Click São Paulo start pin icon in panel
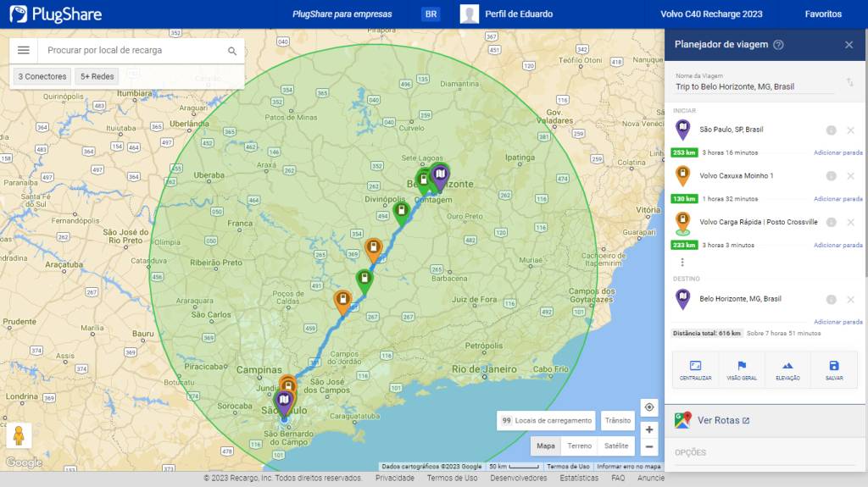 tap(682, 130)
